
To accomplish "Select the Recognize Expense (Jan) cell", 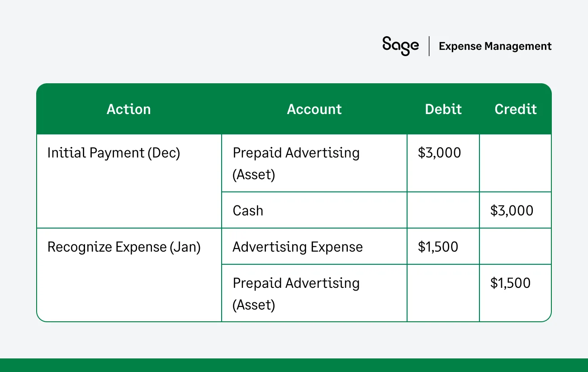I will 124,247.
